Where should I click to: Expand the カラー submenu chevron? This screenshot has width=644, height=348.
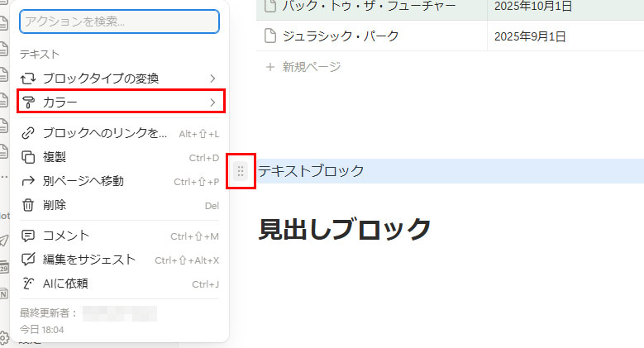pos(212,102)
